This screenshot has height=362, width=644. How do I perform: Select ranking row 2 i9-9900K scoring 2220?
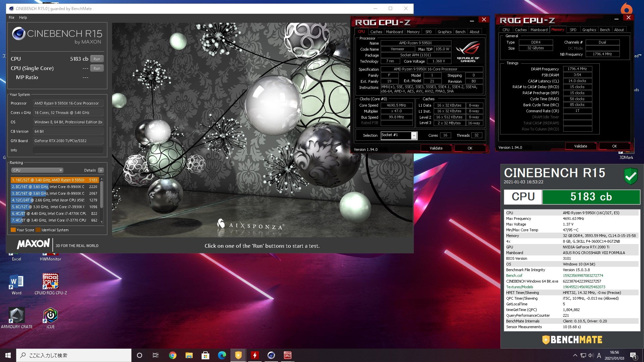click(x=55, y=187)
